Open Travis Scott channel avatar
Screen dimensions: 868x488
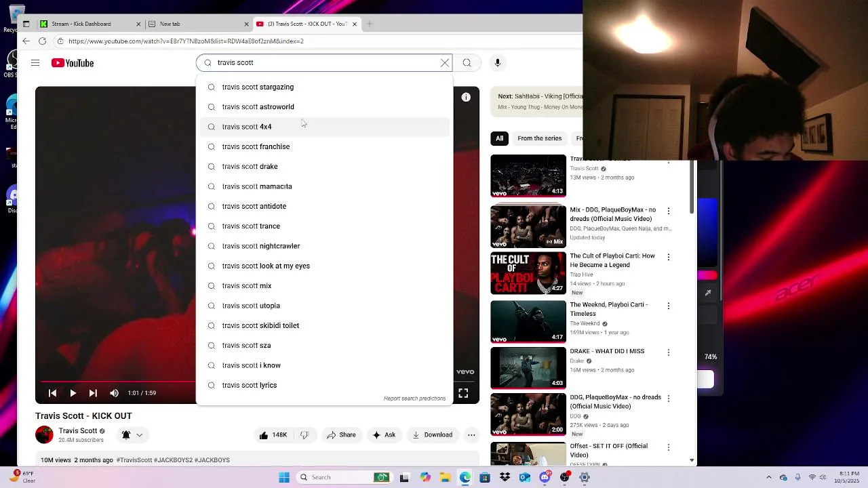click(x=44, y=434)
